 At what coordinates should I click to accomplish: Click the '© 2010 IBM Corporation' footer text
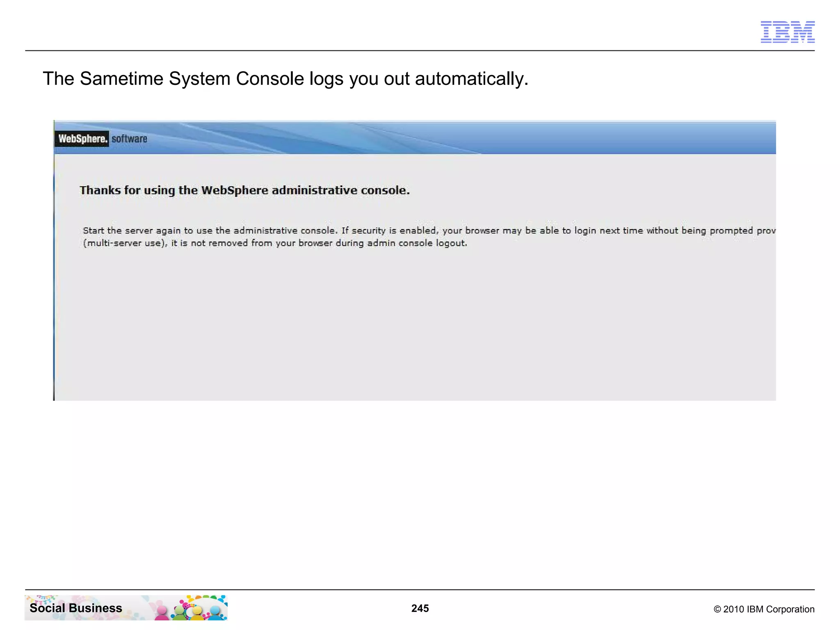click(764, 609)
